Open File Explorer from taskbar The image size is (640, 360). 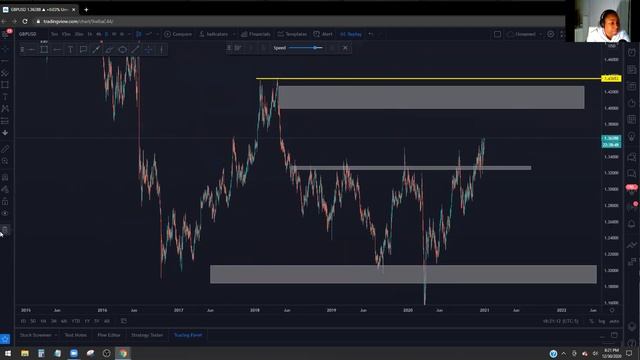pos(25,353)
